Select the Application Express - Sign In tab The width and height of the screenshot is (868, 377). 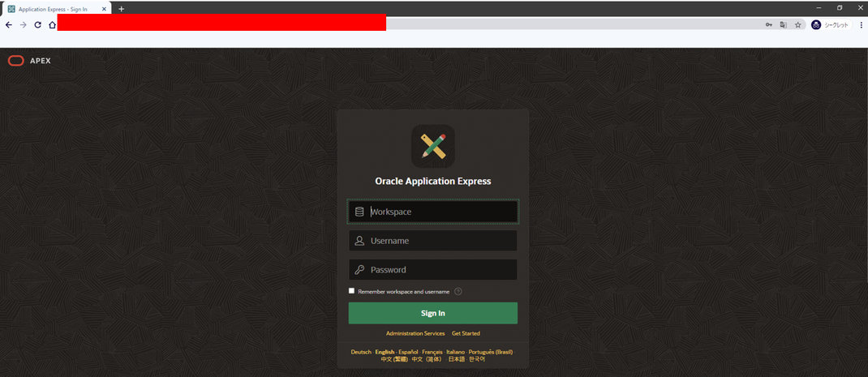55,10
